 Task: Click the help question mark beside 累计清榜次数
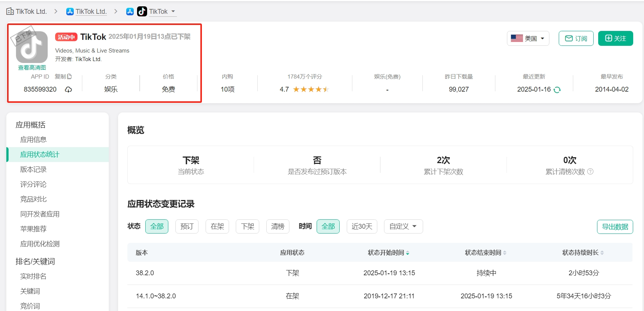pyautogui.click(x=590, y=171)
